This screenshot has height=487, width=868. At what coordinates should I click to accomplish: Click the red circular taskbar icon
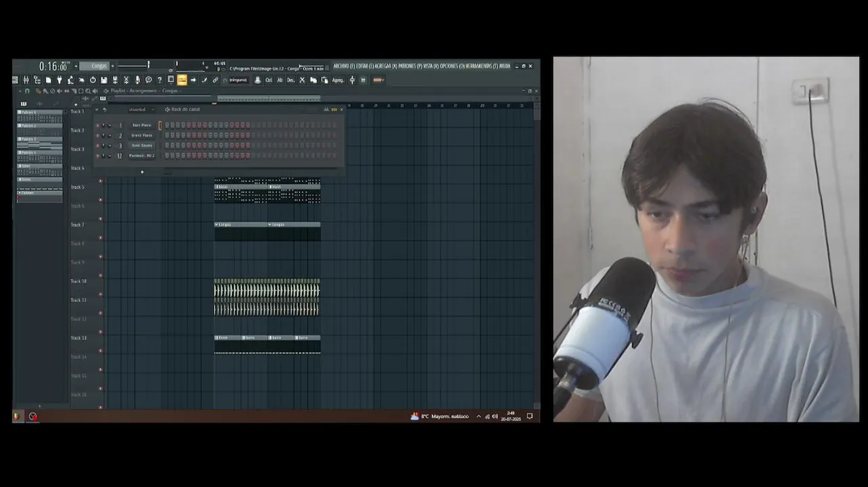pos(32,416)
